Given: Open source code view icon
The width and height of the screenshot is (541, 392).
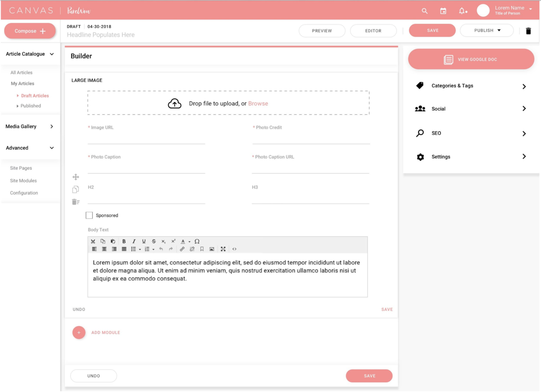Looking at the screenshot, I should (234, 249).
